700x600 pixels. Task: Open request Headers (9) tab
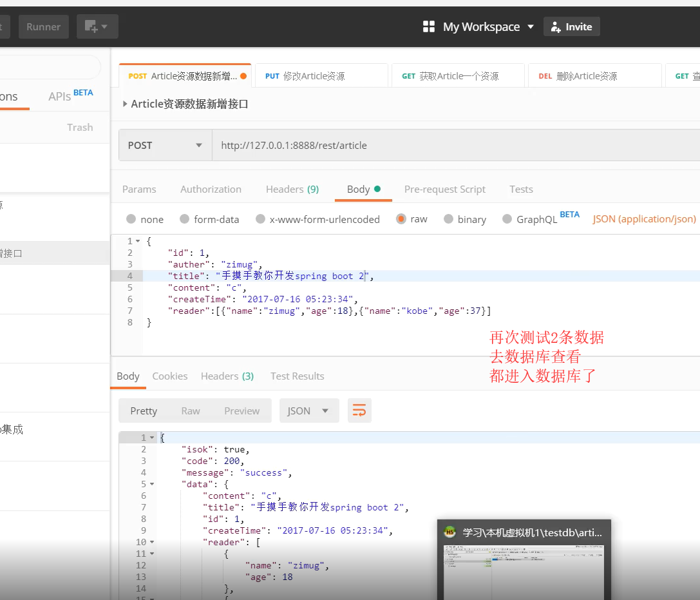pyautogui.click(x=292, y=189)
